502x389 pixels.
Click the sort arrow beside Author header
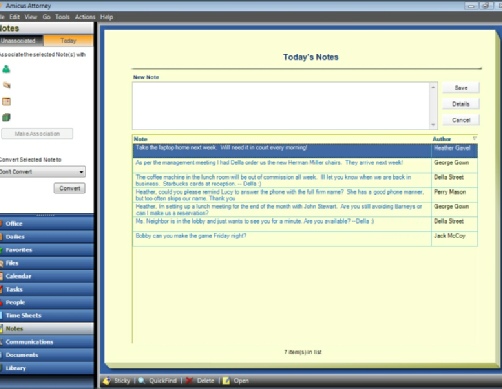tap(474, 138)
